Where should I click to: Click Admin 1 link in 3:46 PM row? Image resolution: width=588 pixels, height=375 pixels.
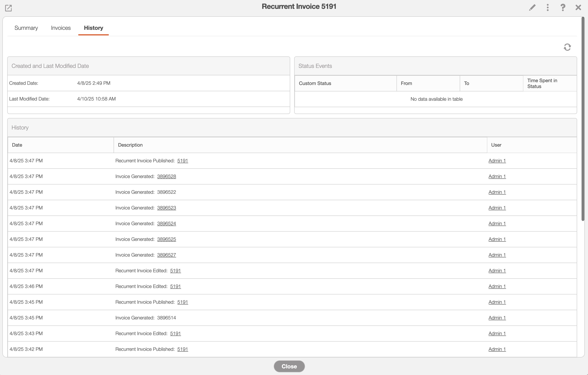pyautogui.click(x=497, y=286)
